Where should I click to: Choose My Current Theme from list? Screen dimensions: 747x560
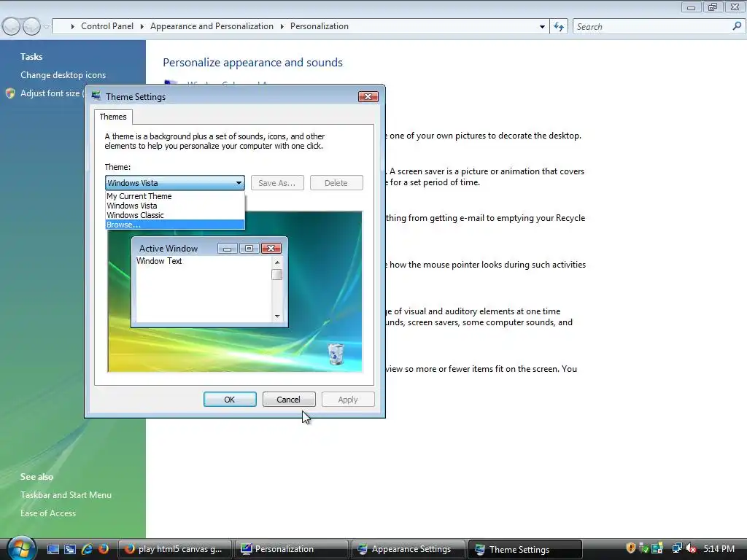[175, 196]
